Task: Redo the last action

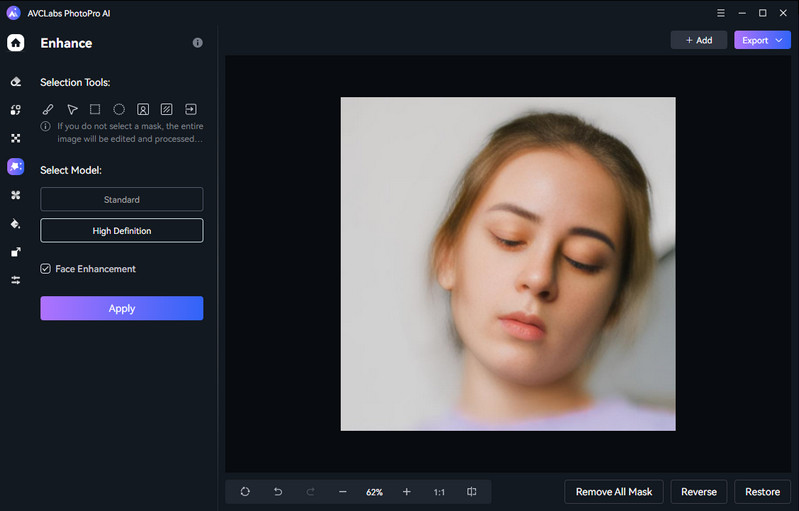Action: [310, 492]
